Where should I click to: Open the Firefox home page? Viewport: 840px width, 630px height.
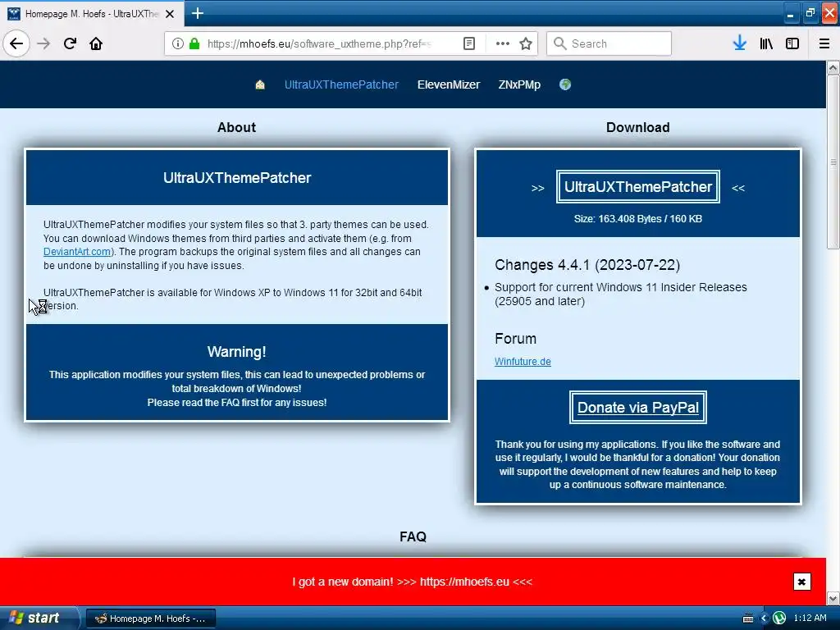click(96, 43)
